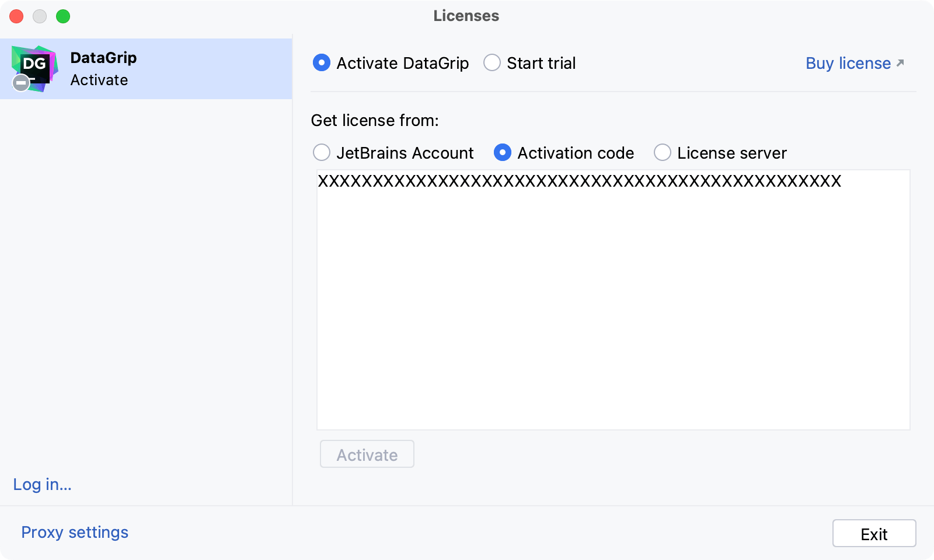Click the yellow minimize traffic light button
934x560 pixels.
click(39, 16)
